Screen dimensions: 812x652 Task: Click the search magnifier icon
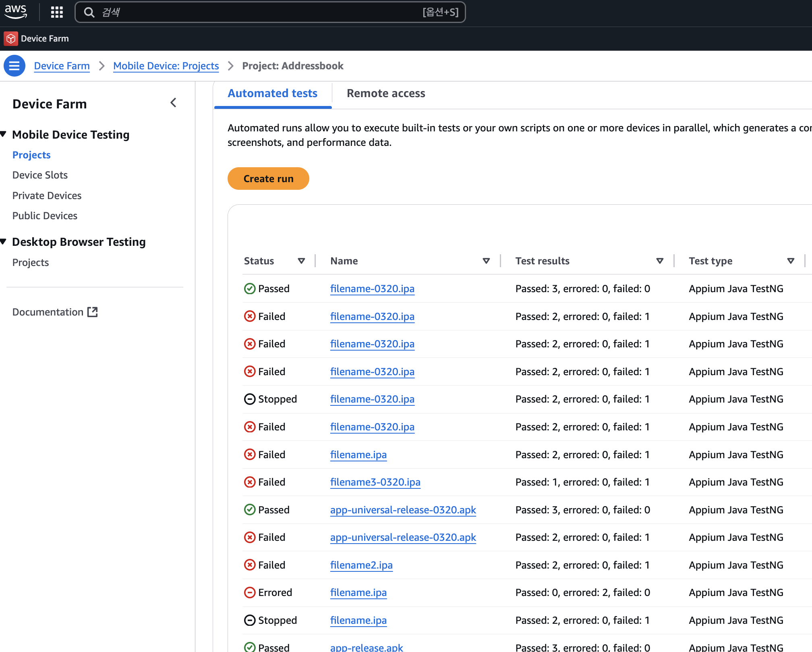pyautogui.click(x=89, y=12)
